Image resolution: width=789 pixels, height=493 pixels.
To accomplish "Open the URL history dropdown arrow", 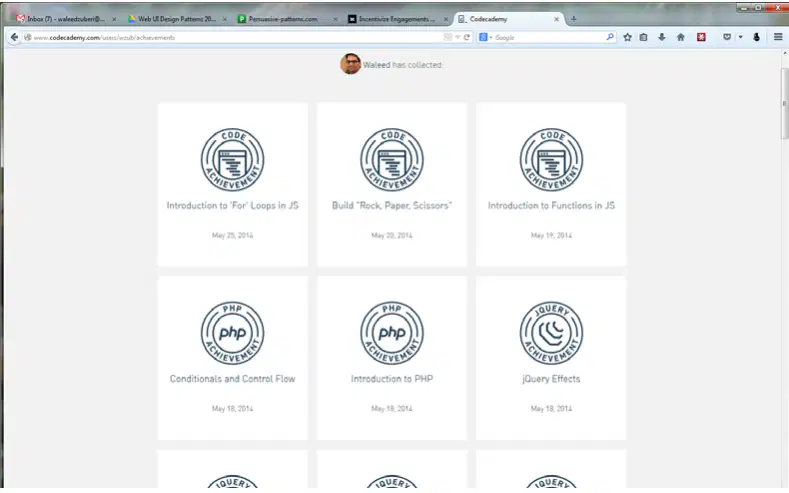I will click(458, 37).
